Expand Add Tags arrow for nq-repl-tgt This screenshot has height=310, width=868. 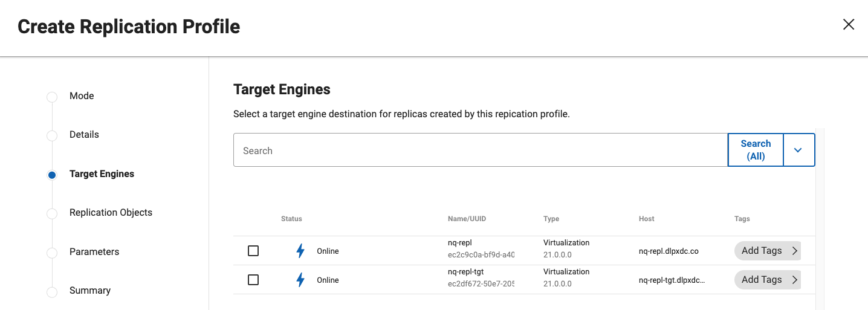[795, 280]
